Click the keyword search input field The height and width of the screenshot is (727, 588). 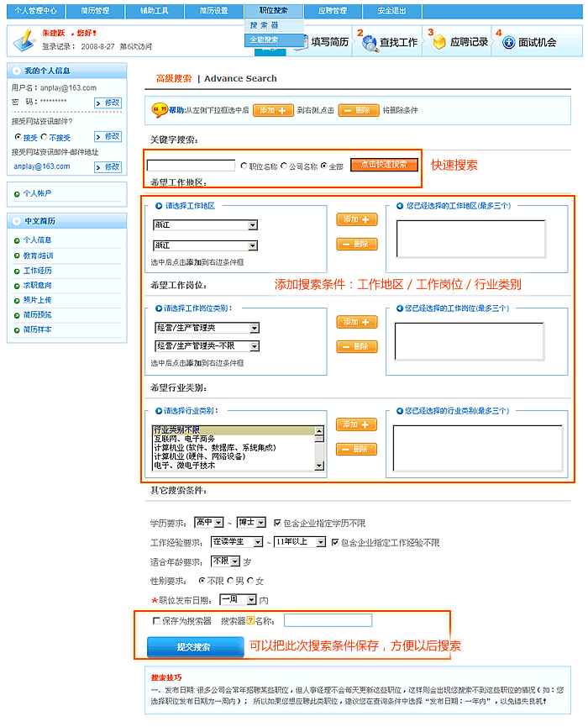point(191,166)
